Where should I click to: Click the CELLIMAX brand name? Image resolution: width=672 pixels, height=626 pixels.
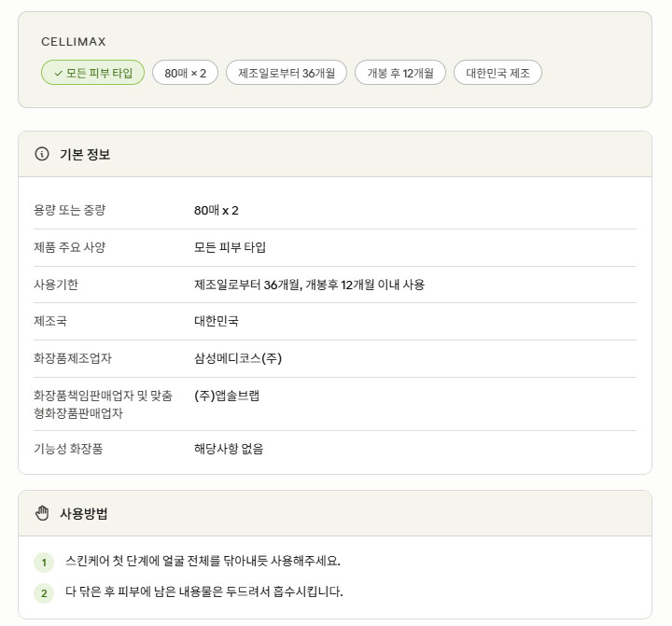tap(74, 42)
